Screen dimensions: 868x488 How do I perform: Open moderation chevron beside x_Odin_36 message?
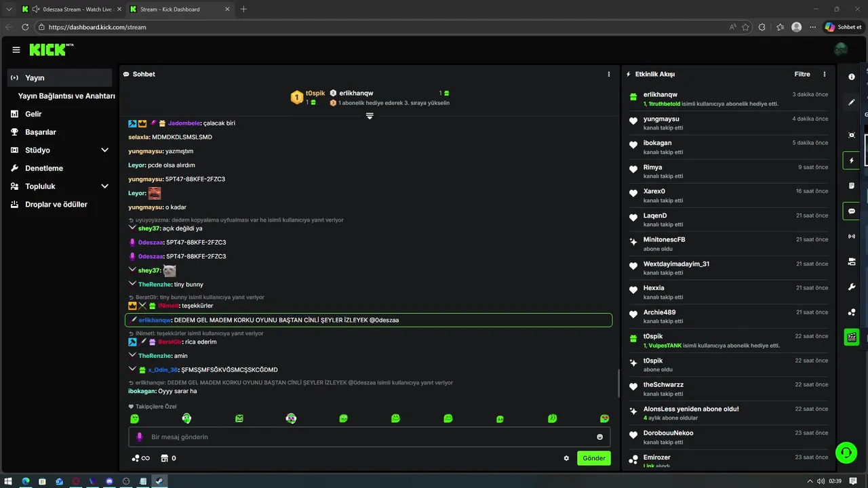[x=132, y=369]
